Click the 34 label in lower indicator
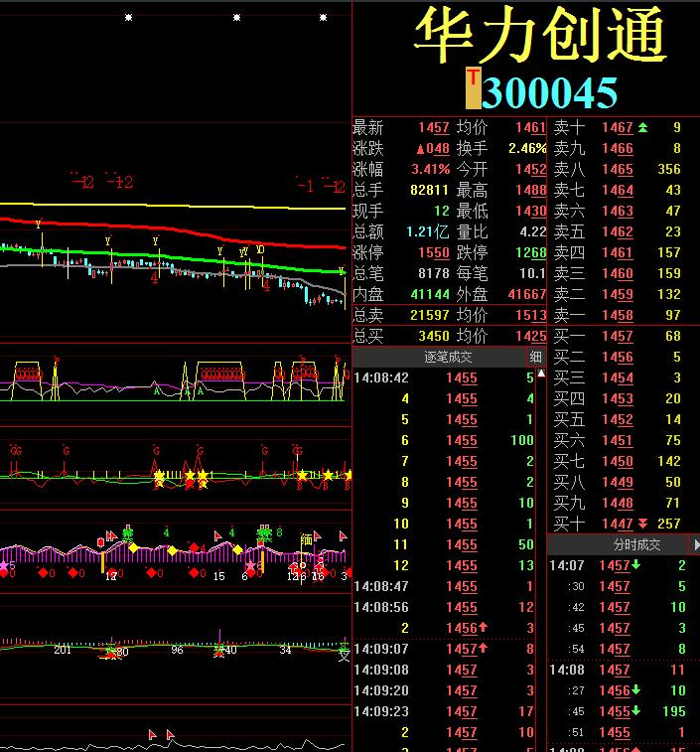This screenshot has width=700, height=752. (285, 650)
